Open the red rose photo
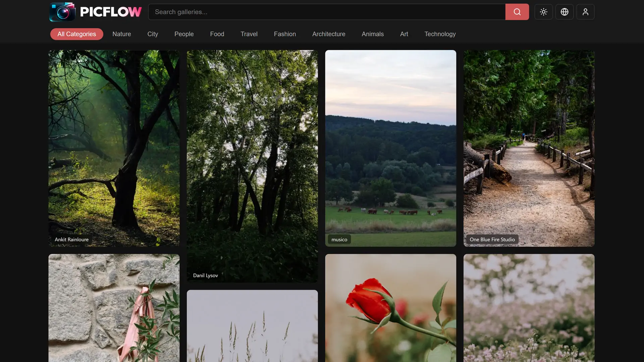The image size is (644, 362). (390, 308)
